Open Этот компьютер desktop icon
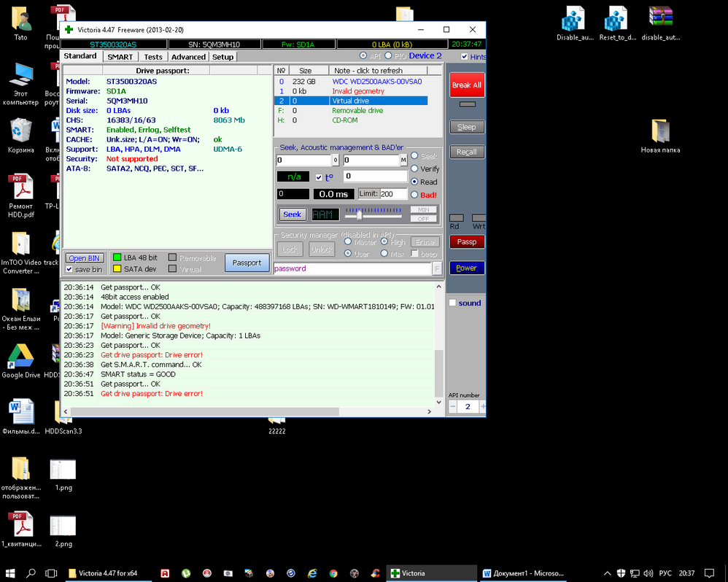Image resolution: width=728 pixels, height=582 pixels. pyautogui.click(x=20, y=75)
